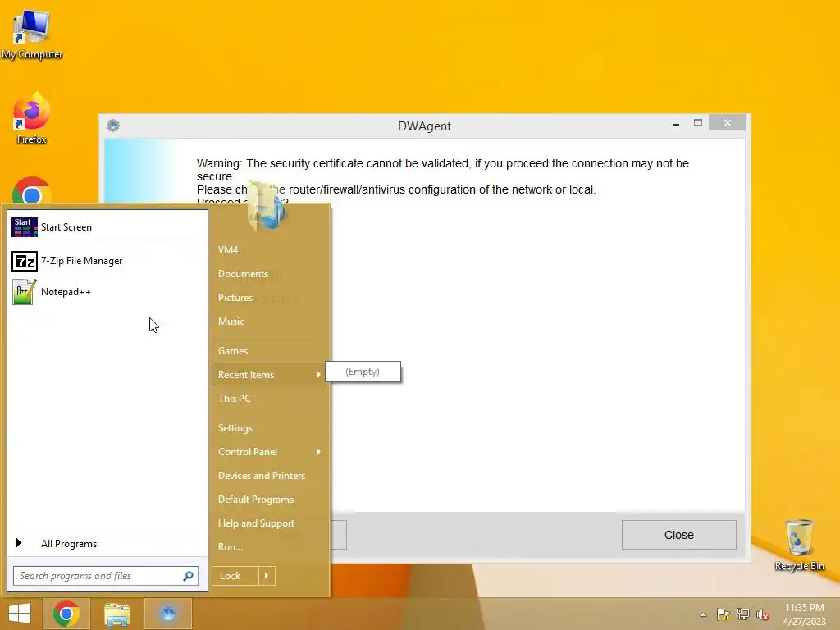Open the Action Center flag icon
The width and height of the screenshot is (840, 630).
click(x=724, y=614)
